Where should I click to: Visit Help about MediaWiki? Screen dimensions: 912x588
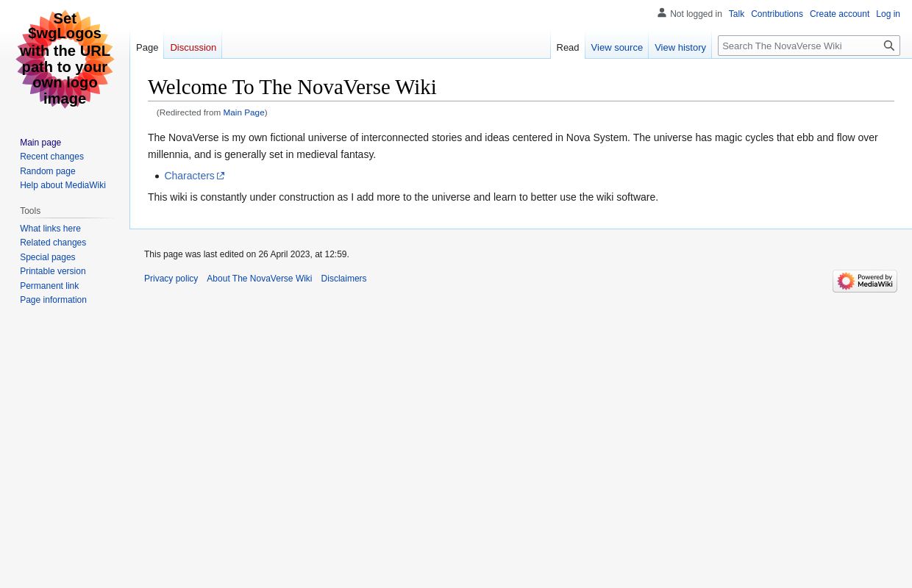[63, 185]
